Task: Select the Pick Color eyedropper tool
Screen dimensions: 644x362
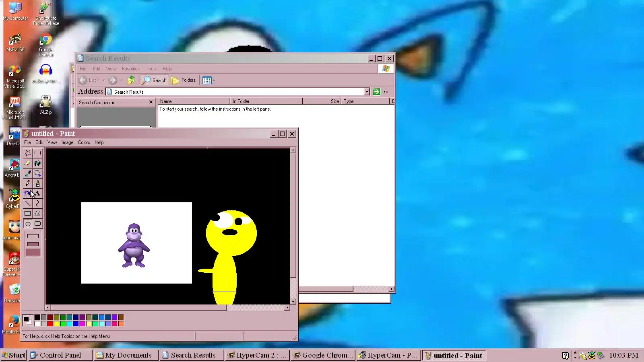Action: (28, 173)
